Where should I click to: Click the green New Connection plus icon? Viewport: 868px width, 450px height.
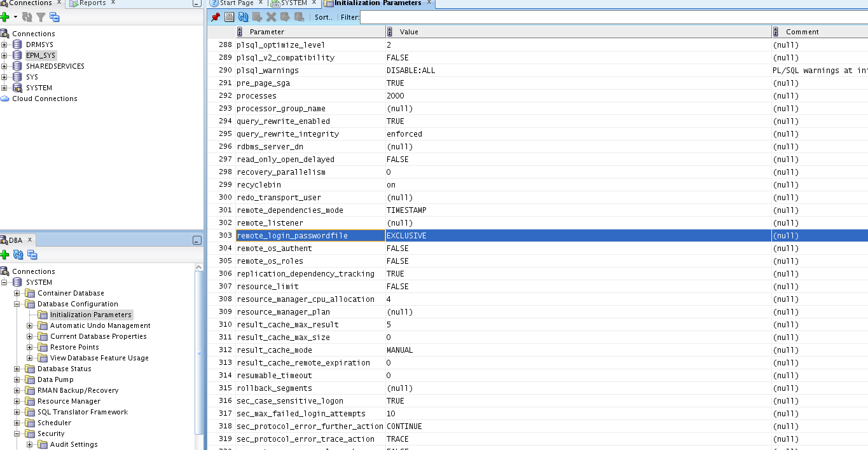5,17
